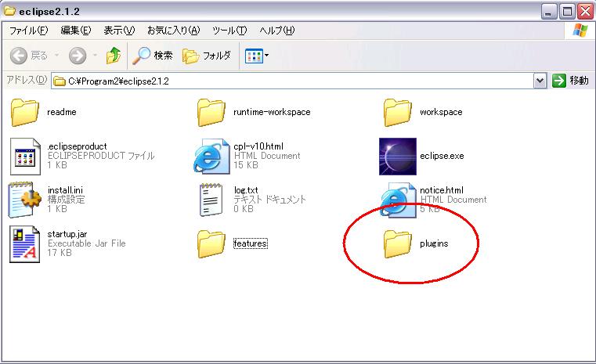Click the 'notice.html' file name
This screenshot has width=596, height=364.
pyautogui.click(x=441, y=190)
